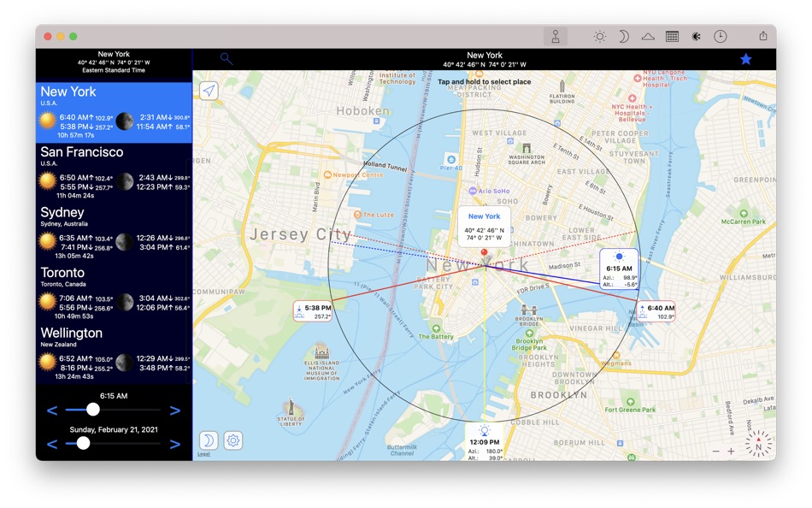This screenshot has width=812, height=508.
Task: Step time forward with right arrow
Action: [x=175, y=411]
